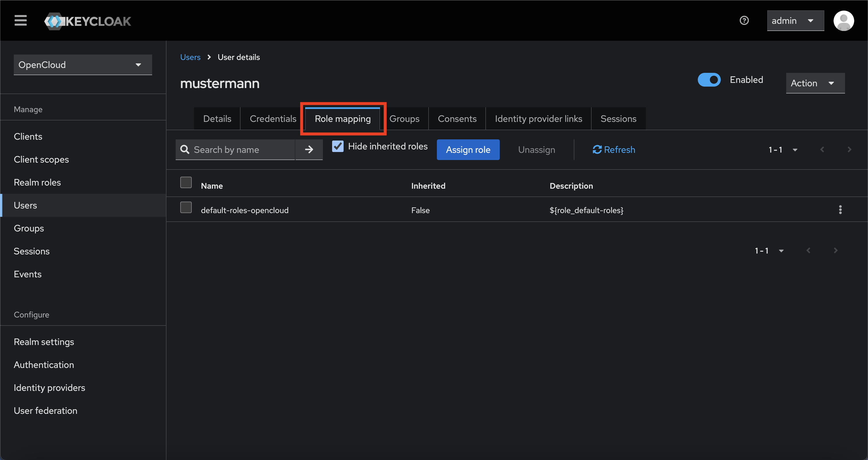Uncheck Hide inherited roles checkbox
Image resolution: width=868 pixels, height=460 pixels.
pos(338,146)
